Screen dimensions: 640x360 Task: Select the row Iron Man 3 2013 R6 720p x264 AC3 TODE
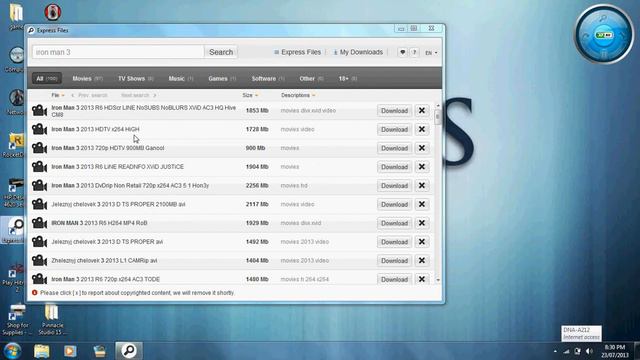click(x=231, y=279)
